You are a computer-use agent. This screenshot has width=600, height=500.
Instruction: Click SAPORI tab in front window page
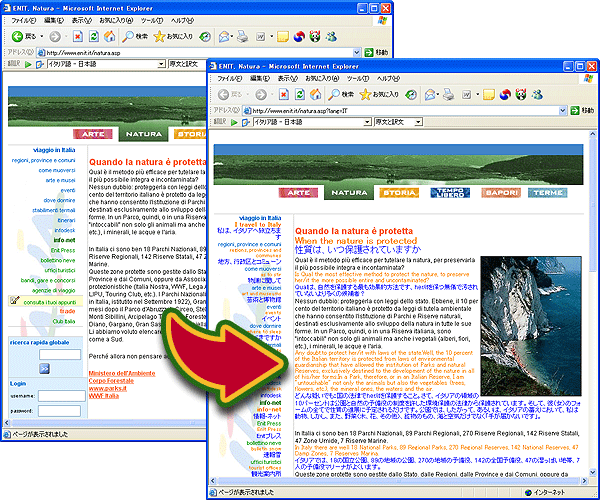point(501,193)
